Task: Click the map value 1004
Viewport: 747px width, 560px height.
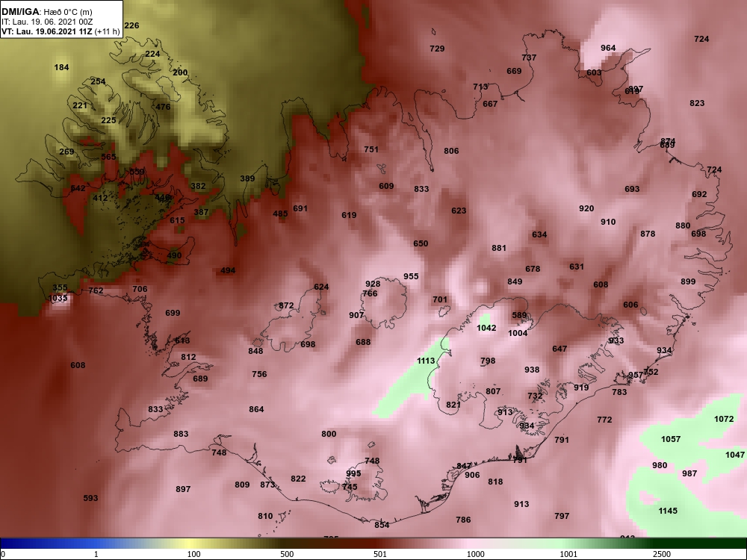Action: pos(518,333)
